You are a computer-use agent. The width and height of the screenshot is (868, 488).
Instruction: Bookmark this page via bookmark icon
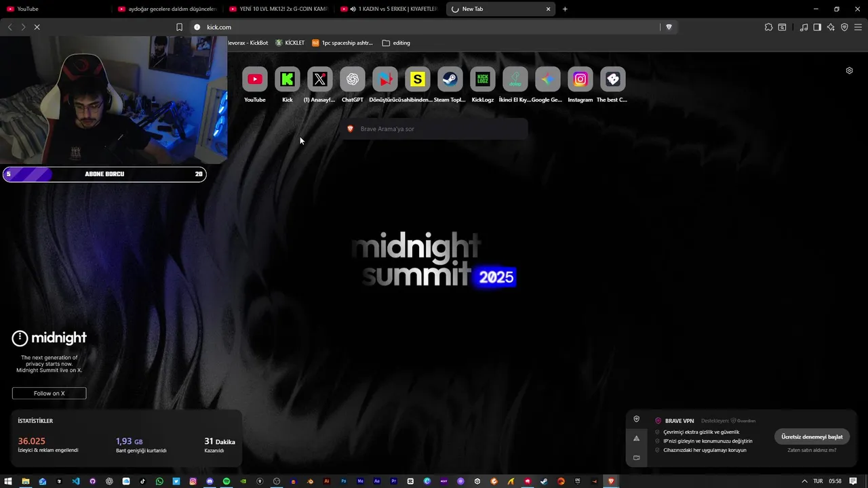point(179,27)
